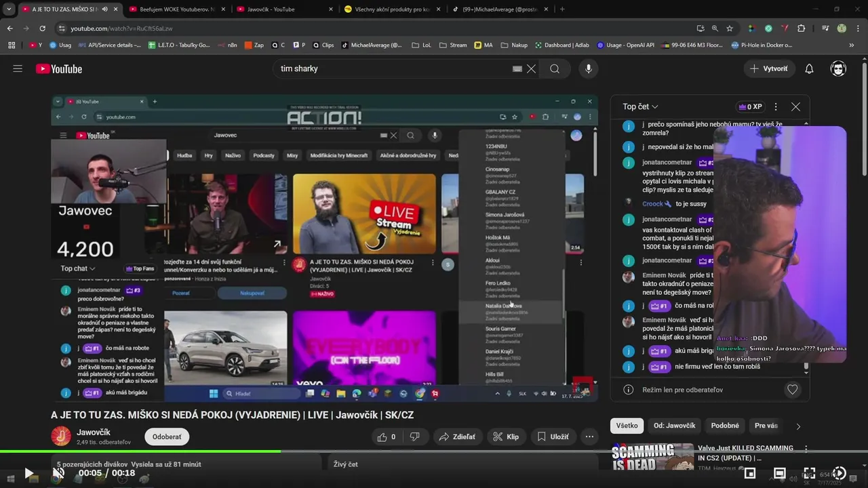Show more bookmarks with double chevron
Screen dimensions: 868x488
[x=852, y=45]
